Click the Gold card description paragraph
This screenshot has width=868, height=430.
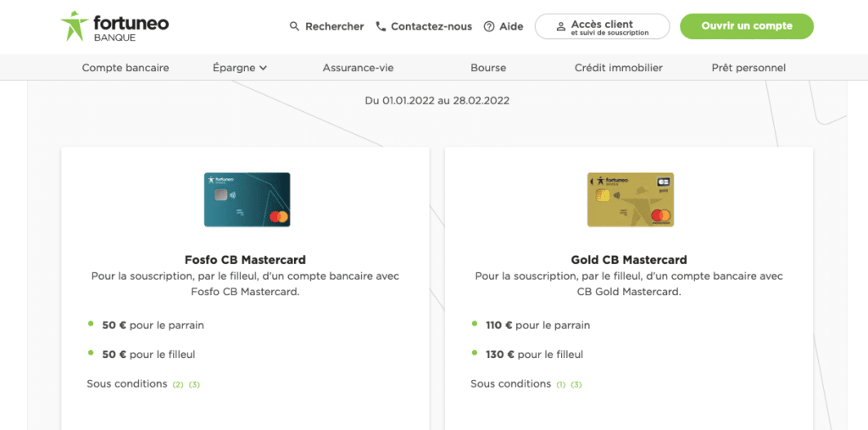click(x=629, y=284)
